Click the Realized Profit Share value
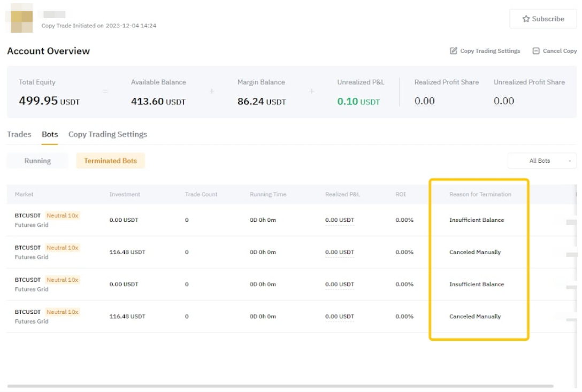 [425, 101]
